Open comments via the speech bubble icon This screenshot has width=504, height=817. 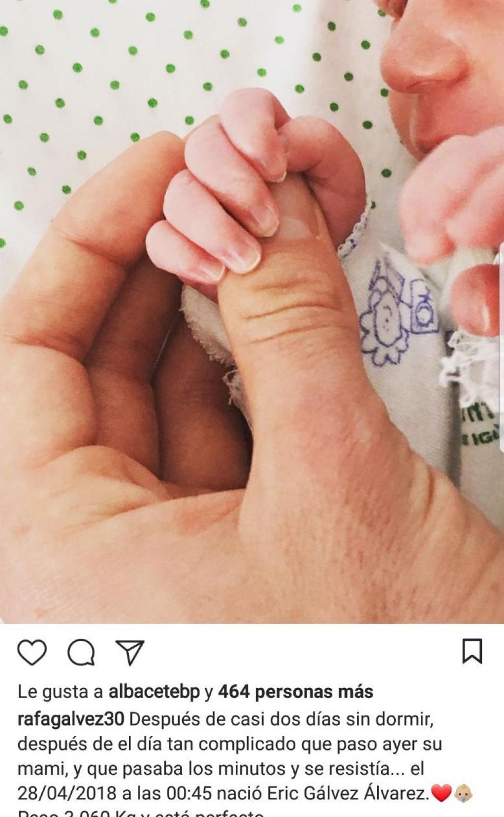coord(81,653)
